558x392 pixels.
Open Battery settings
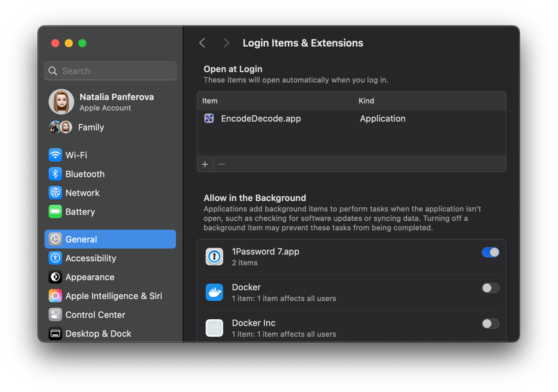point(80,212)
